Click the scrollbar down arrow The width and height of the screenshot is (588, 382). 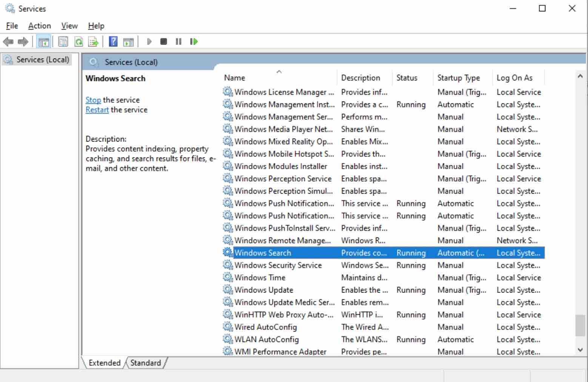coord(580,350)
